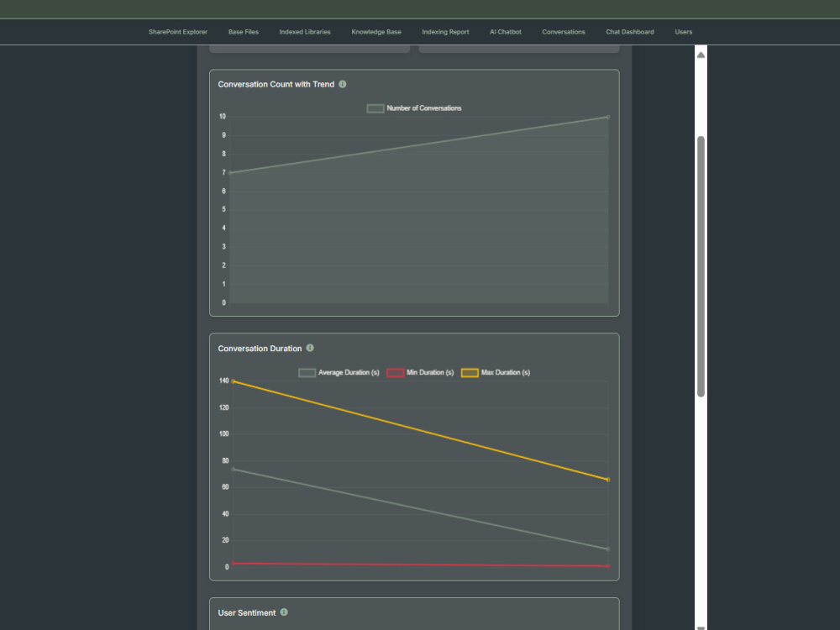Toggle Number of Conversations legend swatch
The image size is (840, 630).
(x=375, y=108)
